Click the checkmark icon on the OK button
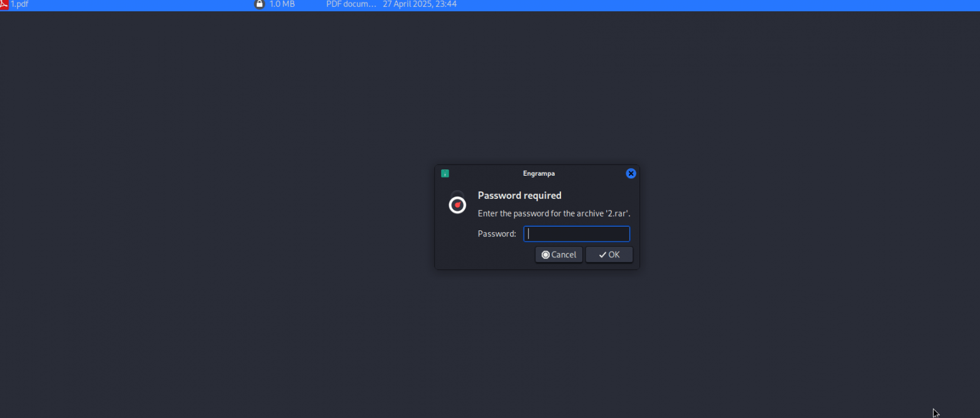The image size is (980, 418). [602, 255]
